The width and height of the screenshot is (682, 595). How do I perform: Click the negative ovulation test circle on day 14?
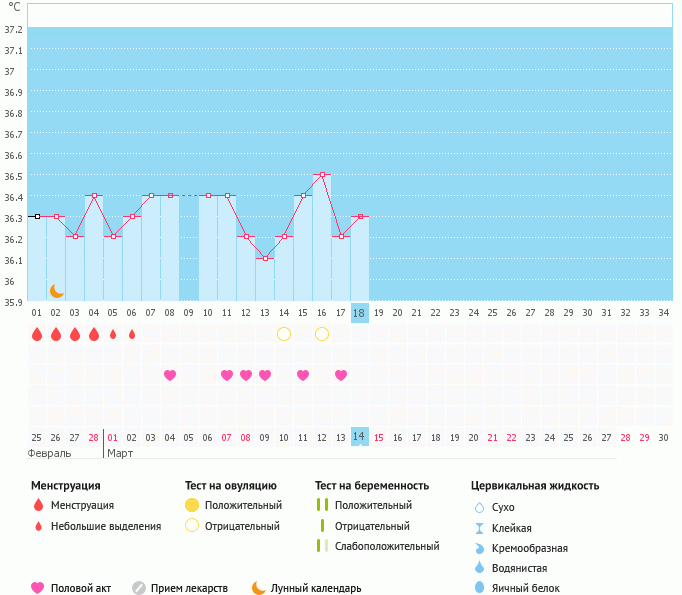click(284, 334)
